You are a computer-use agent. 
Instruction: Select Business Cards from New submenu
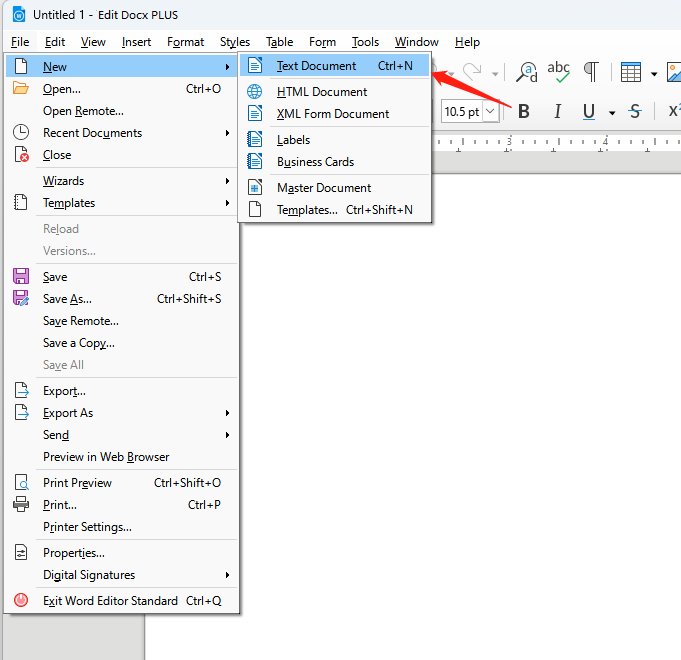[x=334, y=162]
